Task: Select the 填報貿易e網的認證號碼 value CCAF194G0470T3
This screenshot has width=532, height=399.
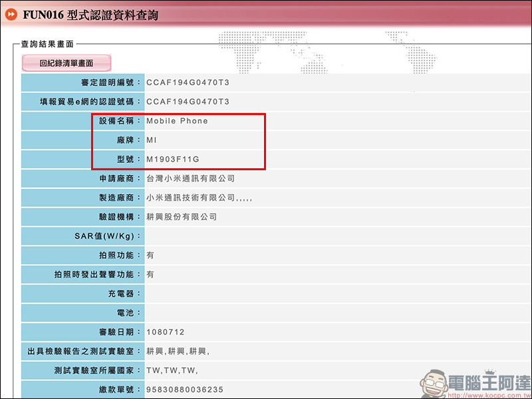Action: (x=188, y=102)
